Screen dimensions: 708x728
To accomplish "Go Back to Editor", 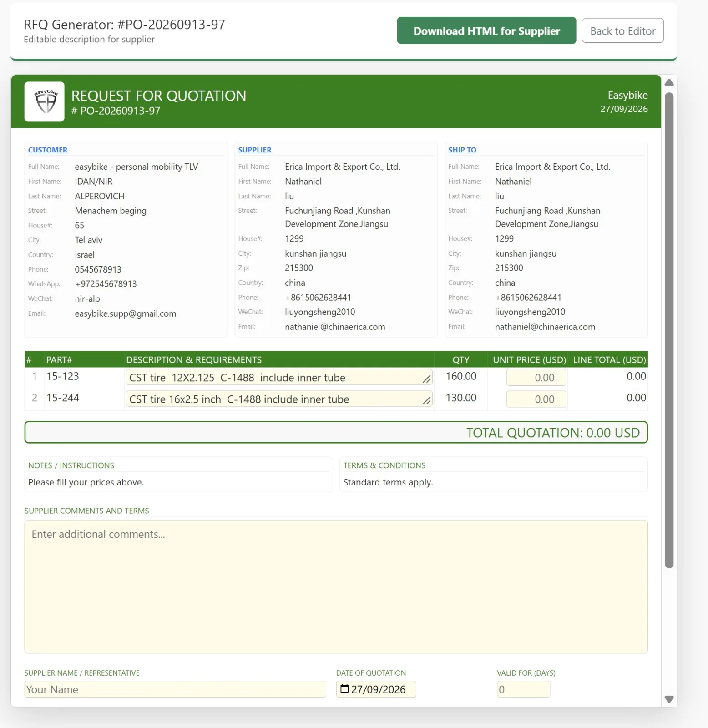I will click(x=622, y=30).
